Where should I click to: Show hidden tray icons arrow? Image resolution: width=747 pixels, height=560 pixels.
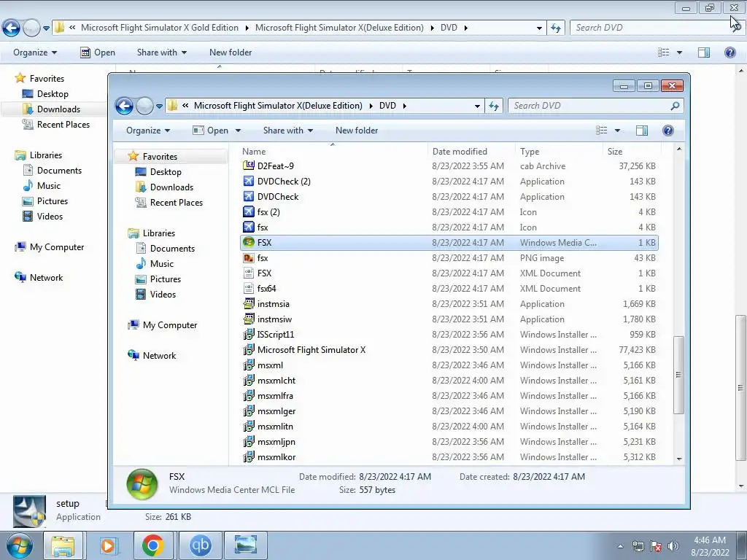click(x=620, y=546)
